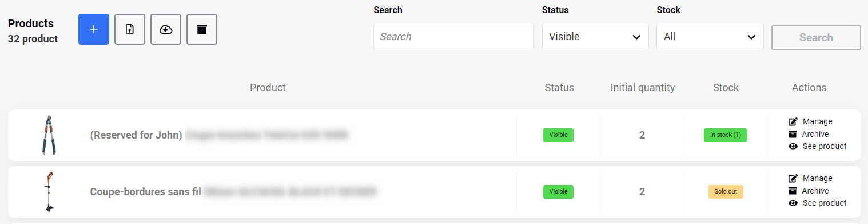The height and width of the screenshot is (224, 868).
Task: Click the Search text input field
Action: click(453, 37)
